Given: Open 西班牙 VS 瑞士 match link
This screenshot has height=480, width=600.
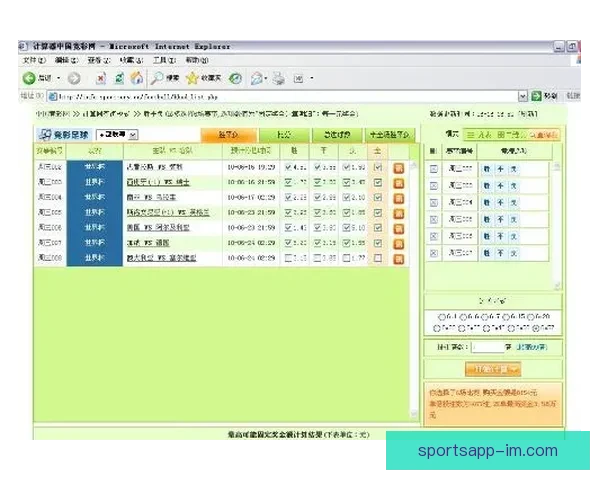Looking at the screenshot, I should [x=158, y=182].
